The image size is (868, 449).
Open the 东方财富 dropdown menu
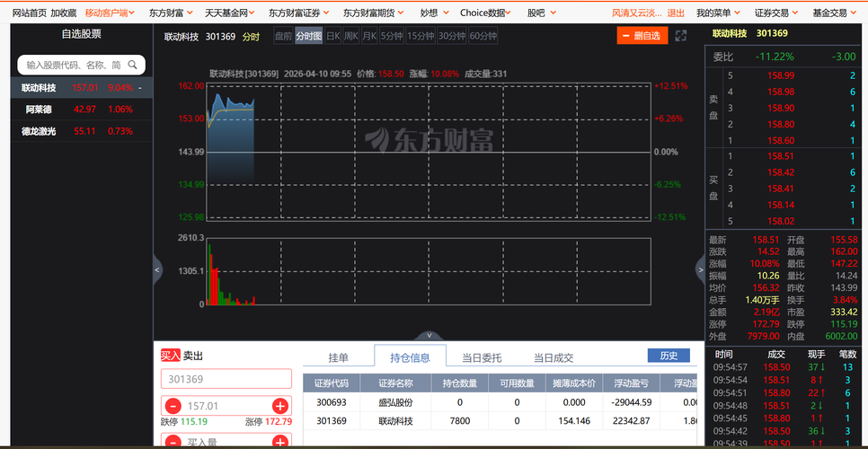(171, 13)
